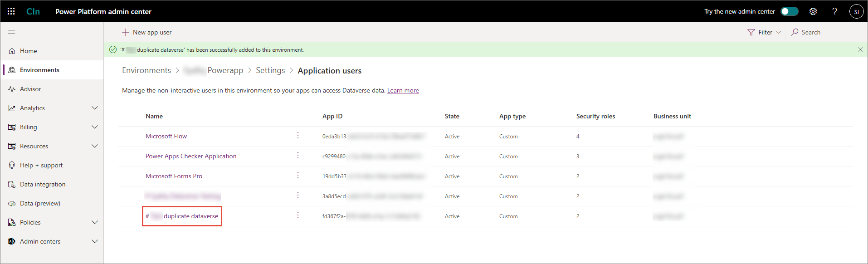Click the Search magnifier icon

tap(795, 32)
